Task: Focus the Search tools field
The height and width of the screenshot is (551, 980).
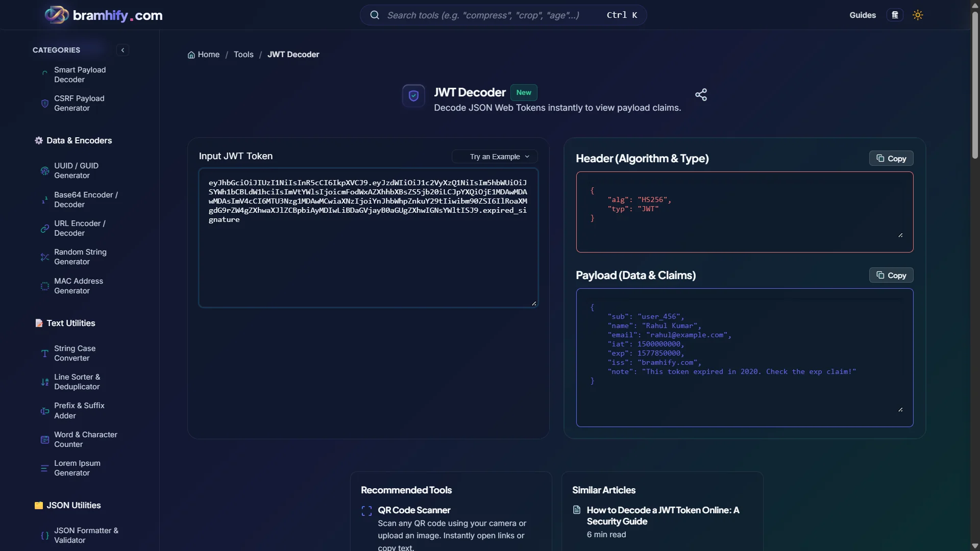Action: click(x=503, y=15)
